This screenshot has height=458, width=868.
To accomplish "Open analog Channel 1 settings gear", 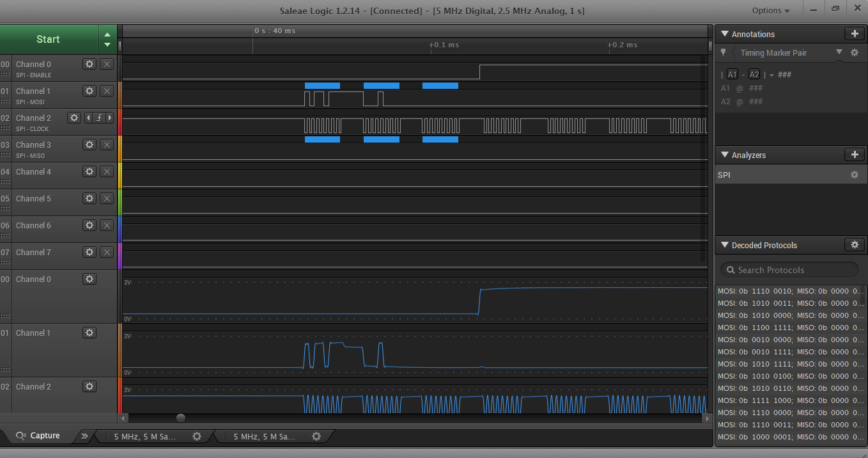I will (x=89, y=333).
